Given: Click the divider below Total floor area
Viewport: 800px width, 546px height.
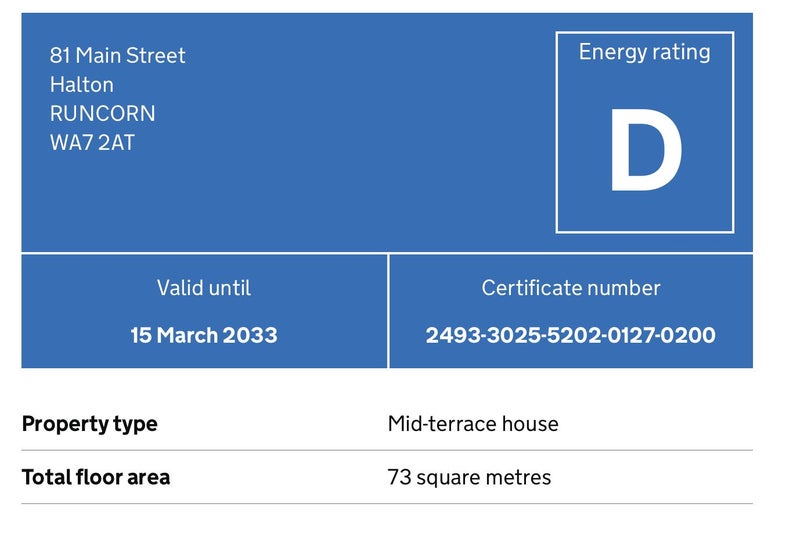Looking at the screenshot, I should [x=387, y=503].
